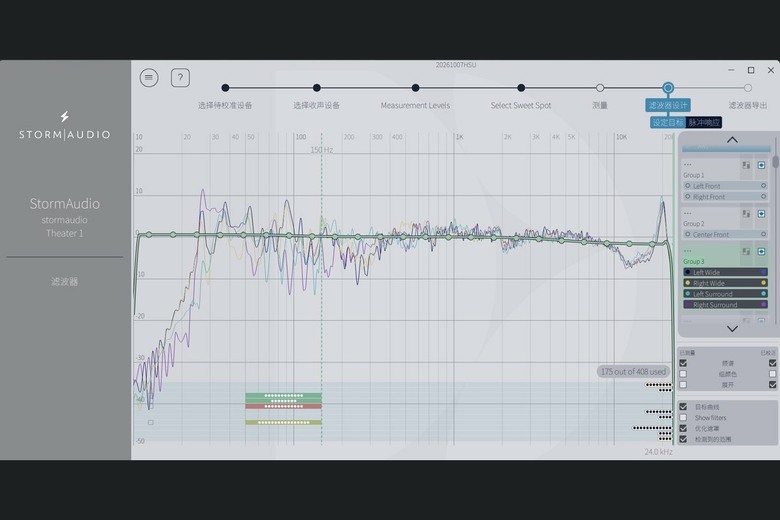Viewport: 780px width, 520px height.
Task: Click circle right of Left Front
Action: click(764, 186)
